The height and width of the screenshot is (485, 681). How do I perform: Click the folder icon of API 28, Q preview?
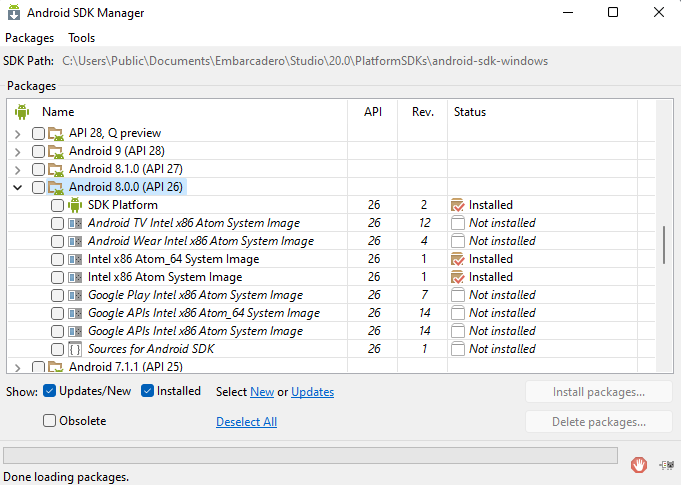pos(56,133)
